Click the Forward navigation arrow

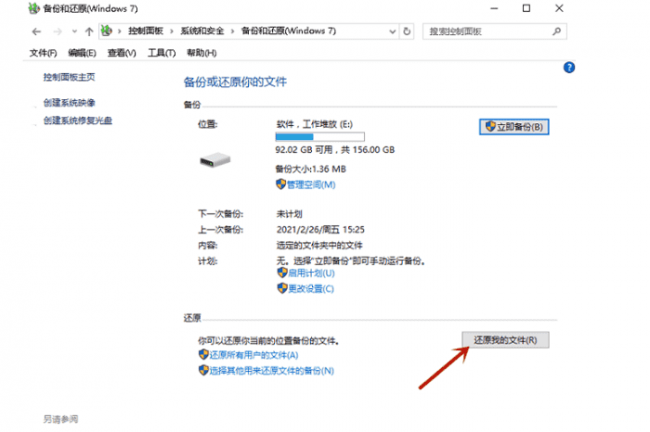click(58, 32)
